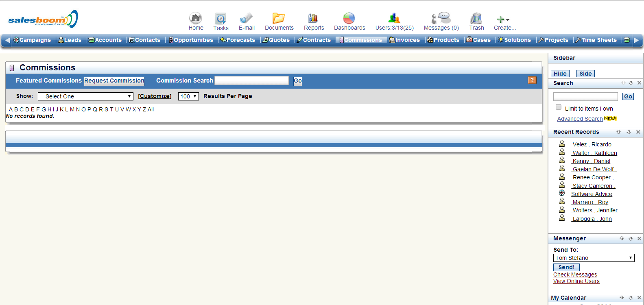Open the Reports chart icon

[x=313, y=18]
